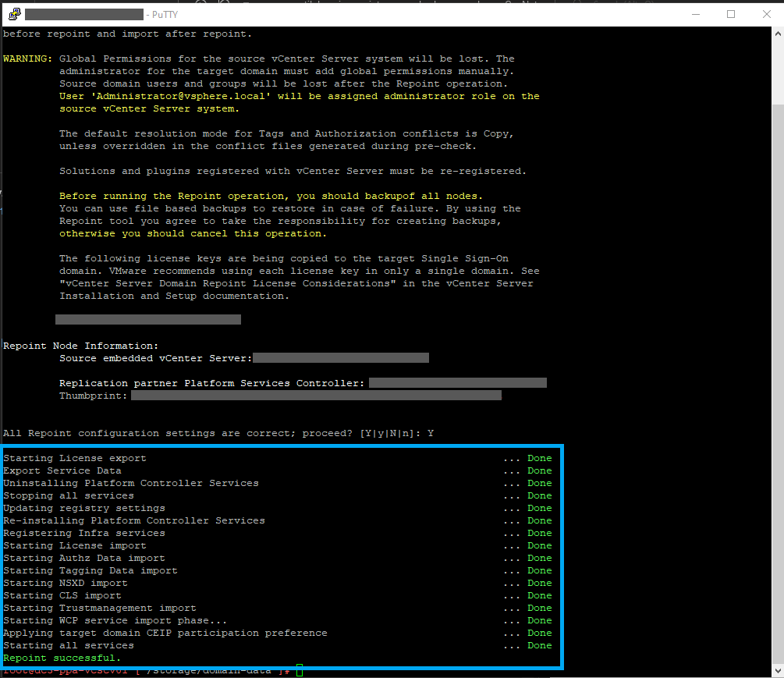Screen dimensions: 784x678
Task: Click 'Done' beside 'Starting License export'
Action: tap(539, 458)
